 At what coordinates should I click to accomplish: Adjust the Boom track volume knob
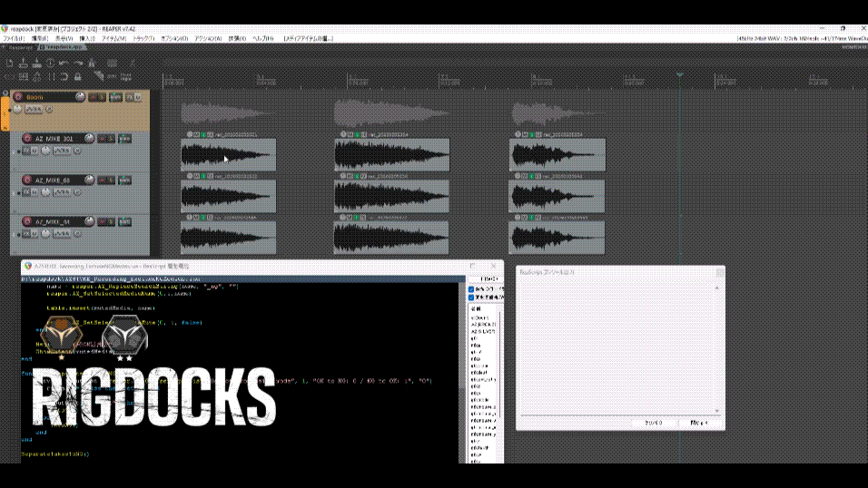click(x=80, y=97)
